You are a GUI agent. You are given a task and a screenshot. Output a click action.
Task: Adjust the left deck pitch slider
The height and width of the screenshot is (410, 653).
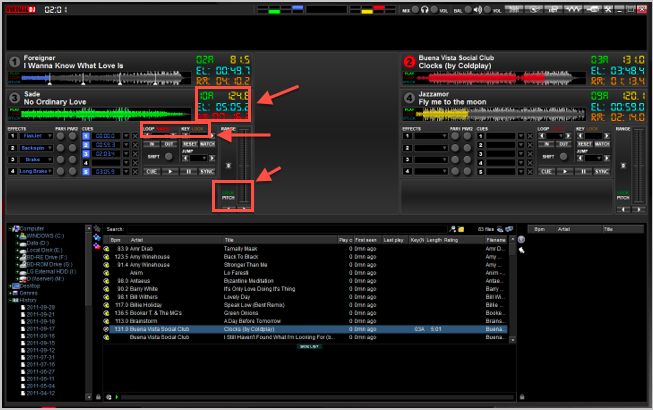(244, 166)
